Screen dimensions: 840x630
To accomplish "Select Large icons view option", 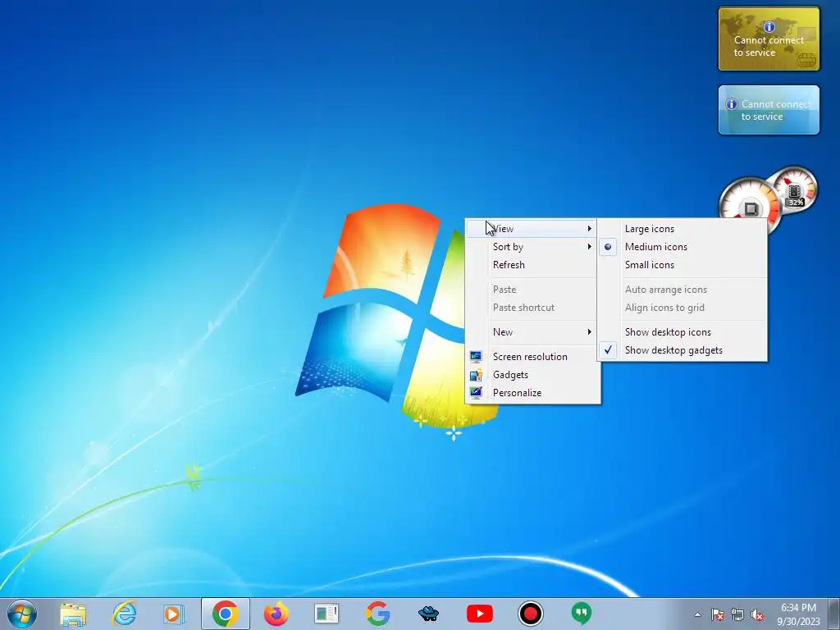I will click(x=682, y=229).
